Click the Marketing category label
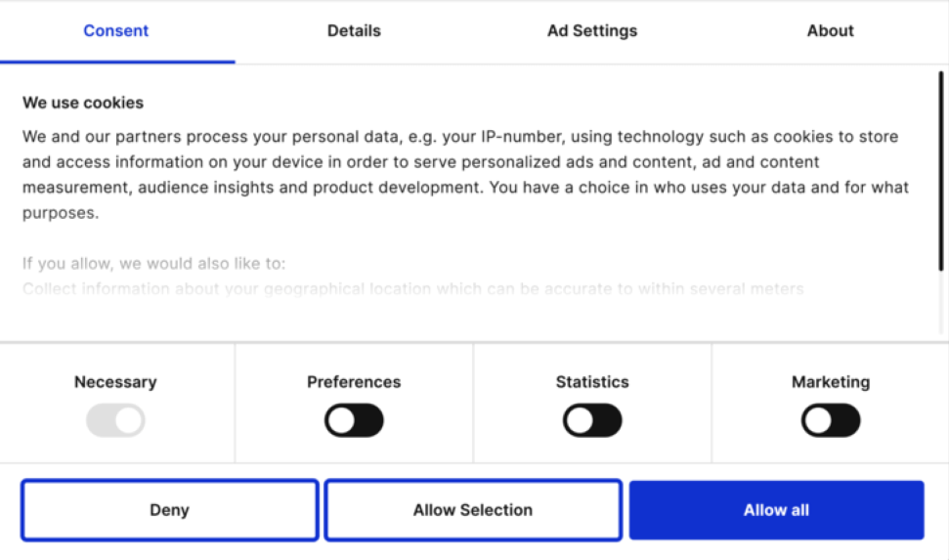 (x=831, y=382)
